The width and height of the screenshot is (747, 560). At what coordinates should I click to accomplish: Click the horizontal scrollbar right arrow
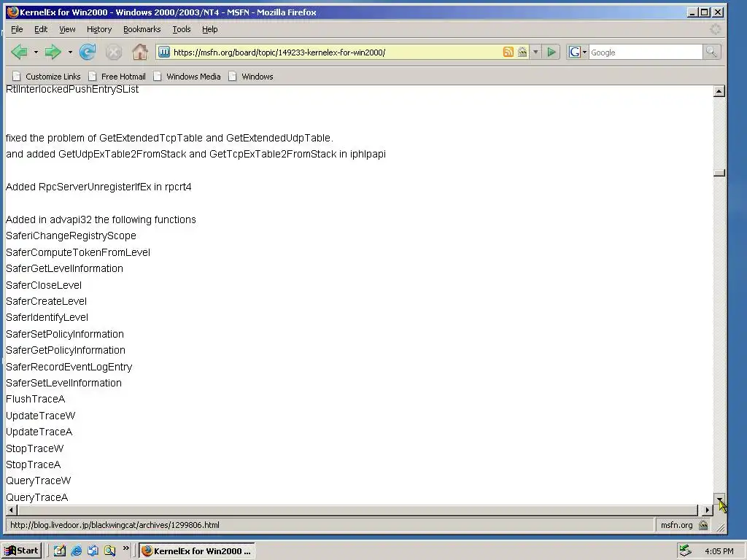[708, 510]
